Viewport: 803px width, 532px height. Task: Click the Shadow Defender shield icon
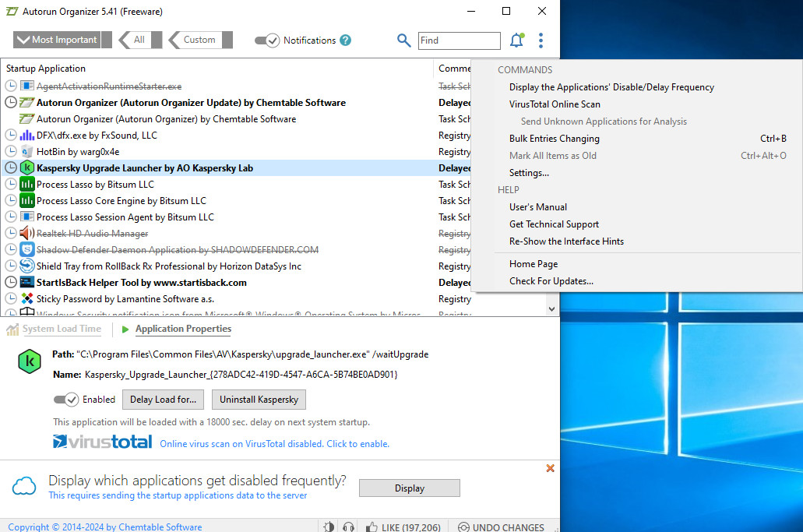tap(27, 249)
